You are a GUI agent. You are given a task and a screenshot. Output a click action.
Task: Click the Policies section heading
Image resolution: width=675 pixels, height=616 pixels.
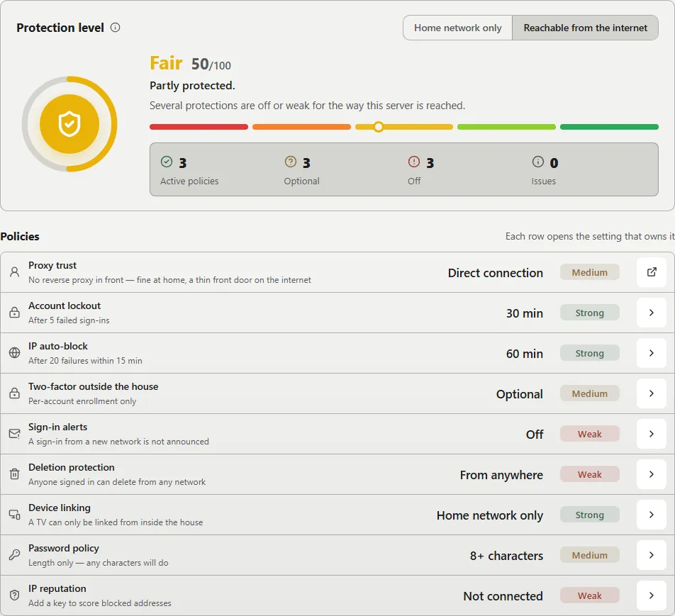(20, 236)
